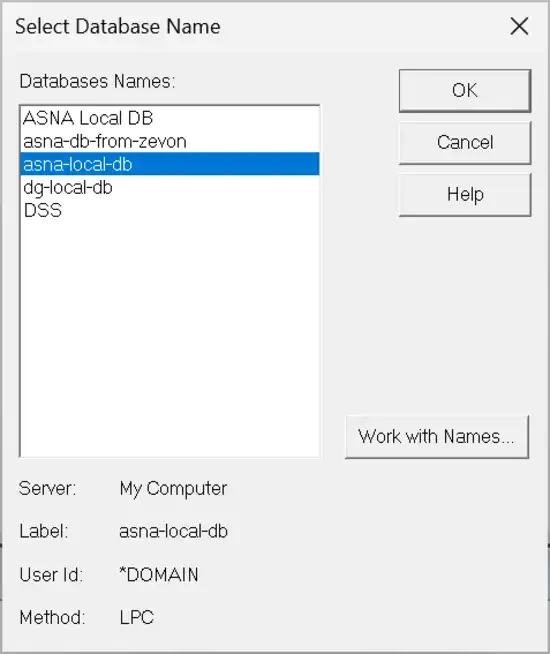Click the '*DOMAIN' User Id value

158,575
